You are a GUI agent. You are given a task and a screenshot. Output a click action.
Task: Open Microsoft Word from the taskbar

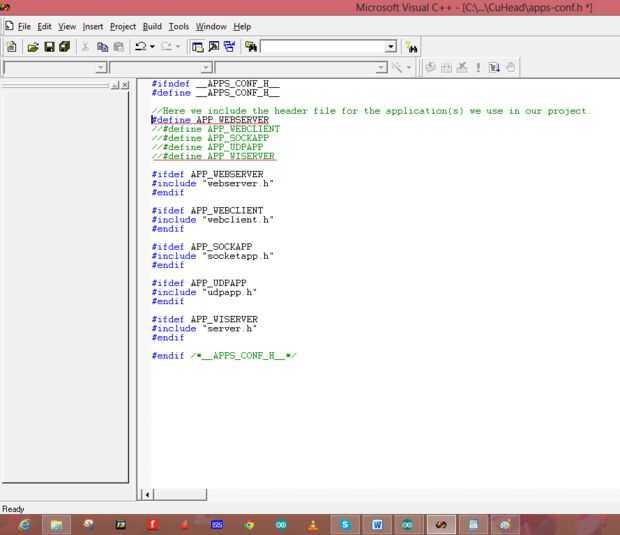(377, 524)
